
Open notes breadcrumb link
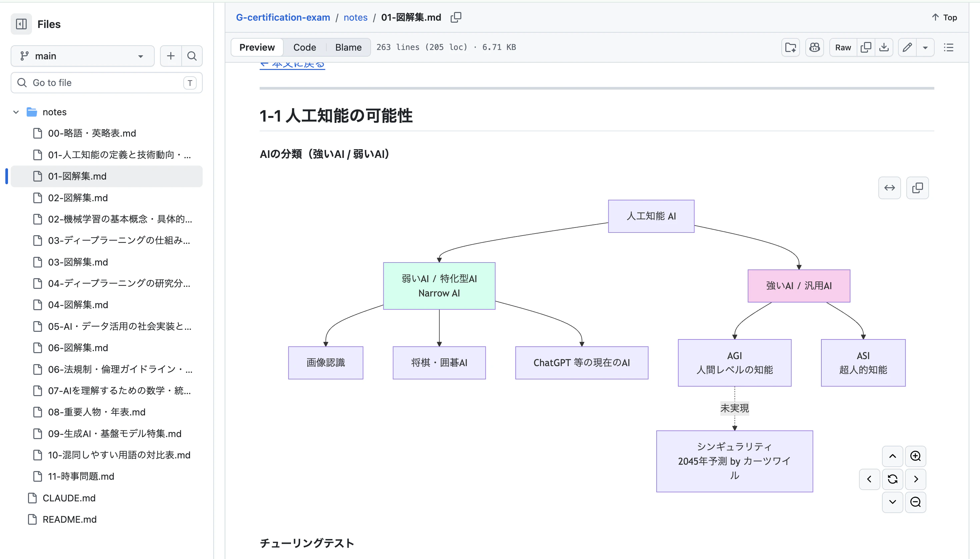tap(355, 17)
